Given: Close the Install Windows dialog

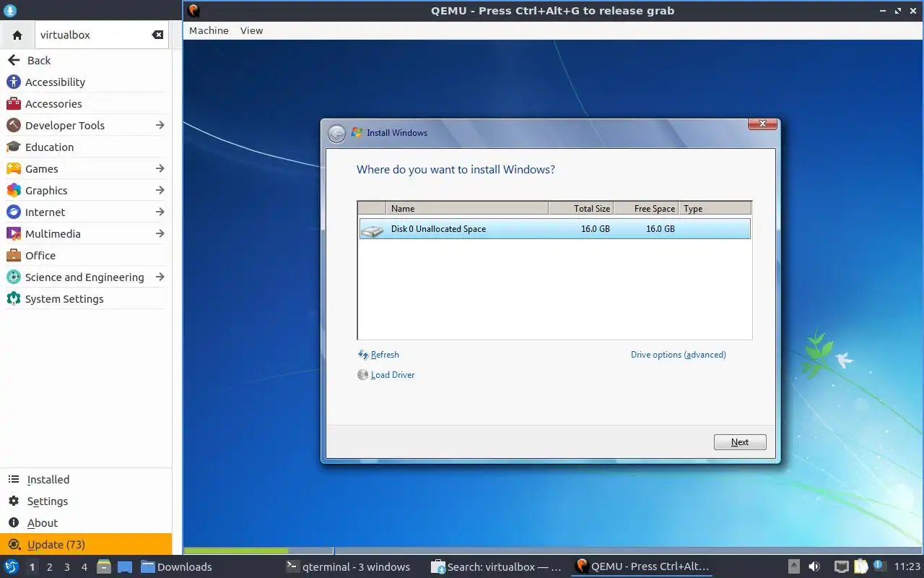Looking at the screenshot, I should [x=762, y=124].
